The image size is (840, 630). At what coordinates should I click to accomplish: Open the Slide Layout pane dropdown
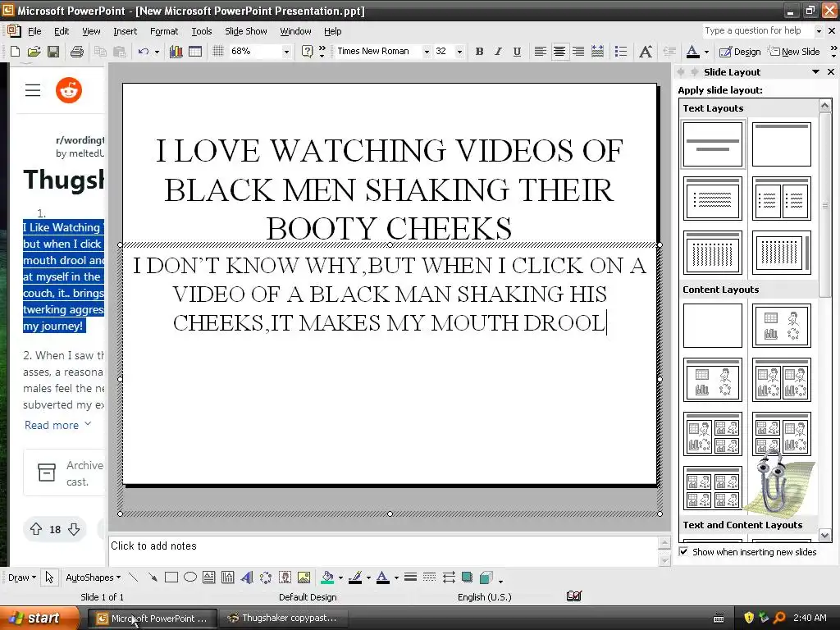click(x=815, y=72)
